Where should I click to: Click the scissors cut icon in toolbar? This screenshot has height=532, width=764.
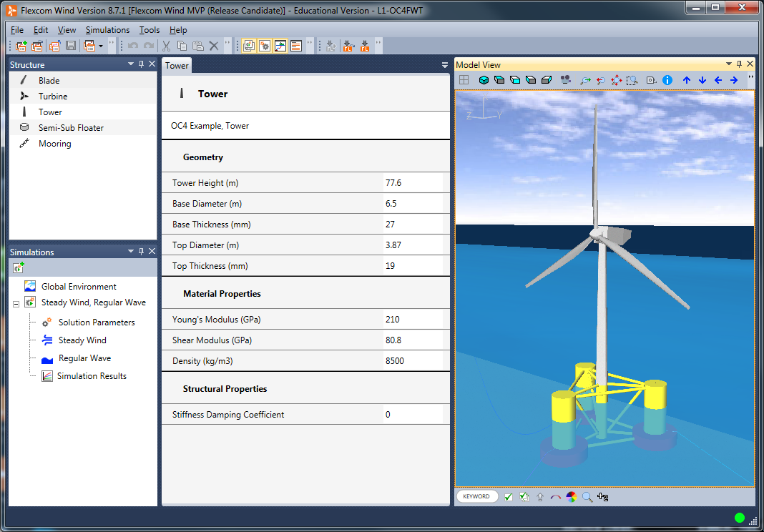166,46
